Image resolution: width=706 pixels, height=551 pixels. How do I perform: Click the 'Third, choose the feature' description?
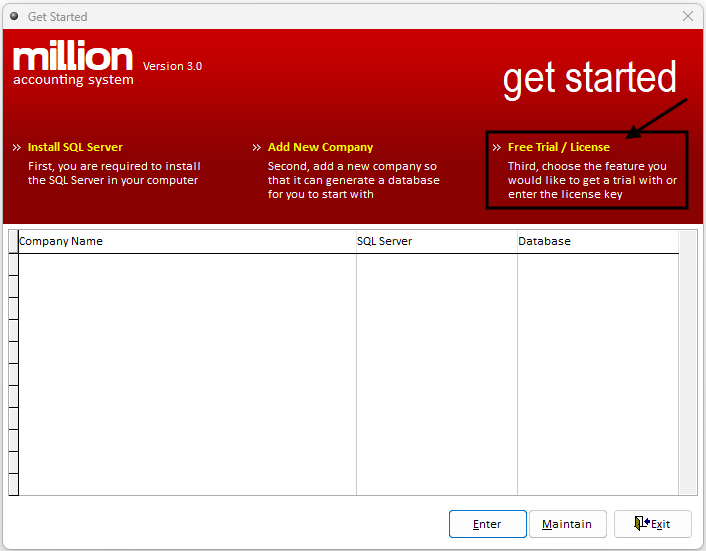[592, 180]
